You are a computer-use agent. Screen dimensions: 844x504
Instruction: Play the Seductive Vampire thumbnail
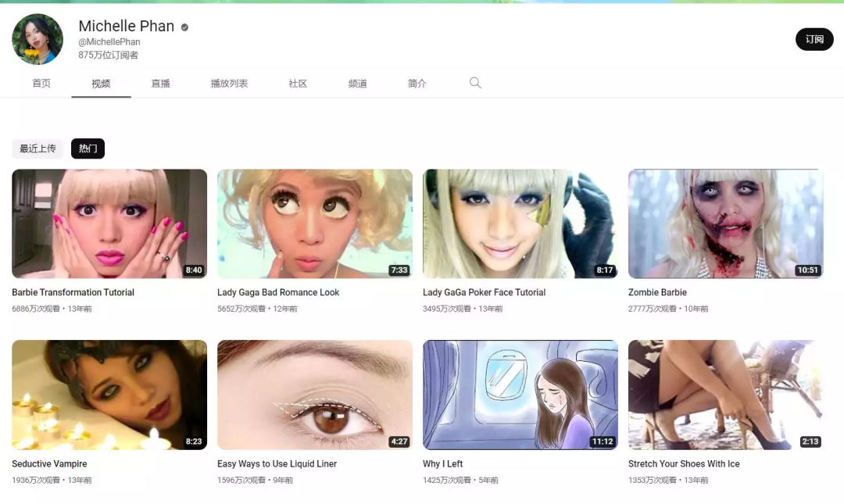click(x=109, y=395)
